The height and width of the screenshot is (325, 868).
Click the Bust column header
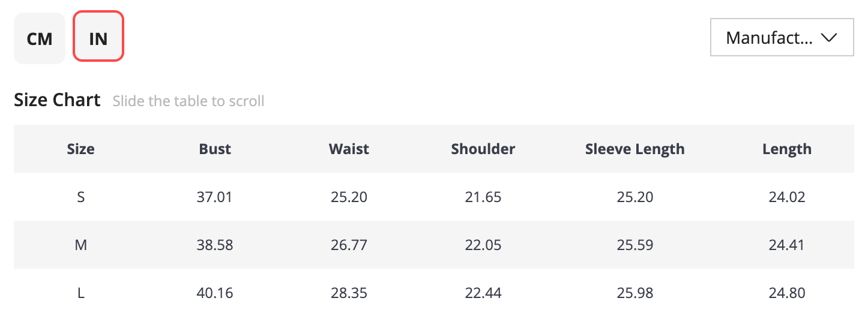(x=215, y=149)
